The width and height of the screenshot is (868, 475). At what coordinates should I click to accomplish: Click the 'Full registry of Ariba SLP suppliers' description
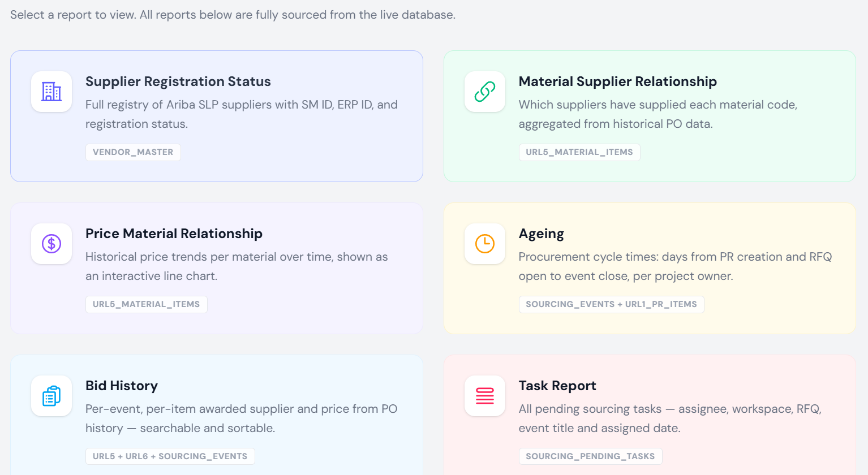pyautogui.click(x=242, y=114)
